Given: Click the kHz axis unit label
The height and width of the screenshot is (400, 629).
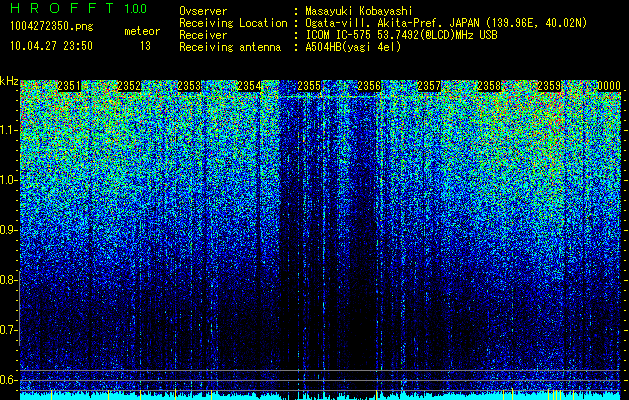Looking at the screenshot, I should pos(9,81).
